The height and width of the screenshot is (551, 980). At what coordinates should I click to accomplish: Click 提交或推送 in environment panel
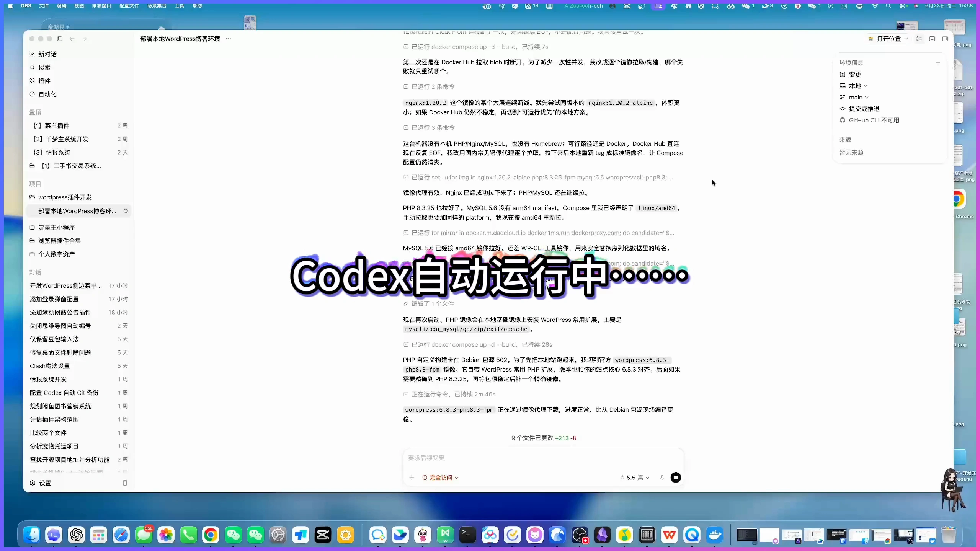(860, 109)
